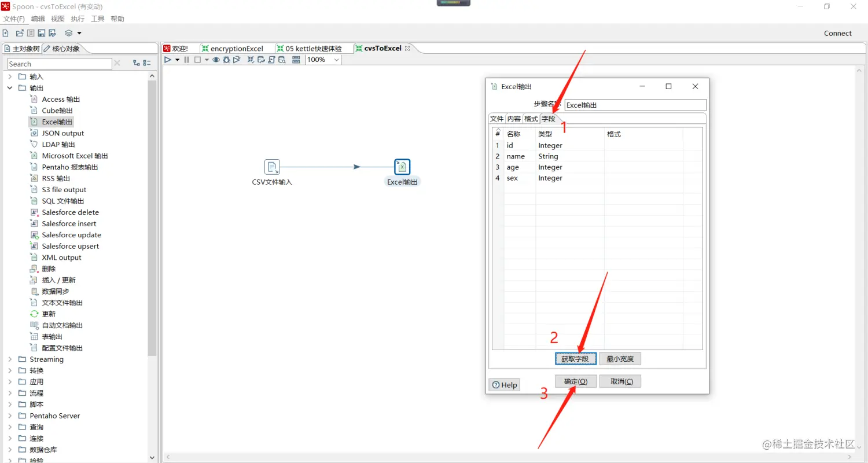This screenshot has width=868, height=463.
Task: Click the Save file icon
Action: pyautogui.click(x=42, y=33)
